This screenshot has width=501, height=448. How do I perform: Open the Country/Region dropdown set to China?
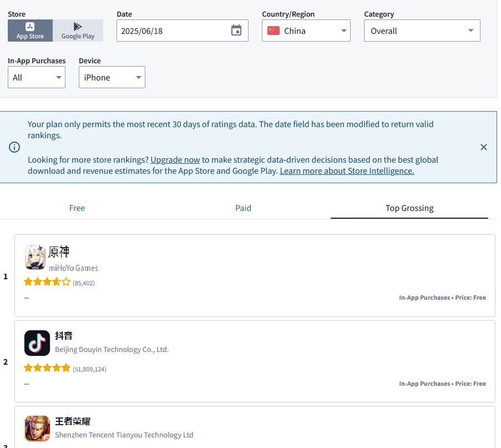306,31
